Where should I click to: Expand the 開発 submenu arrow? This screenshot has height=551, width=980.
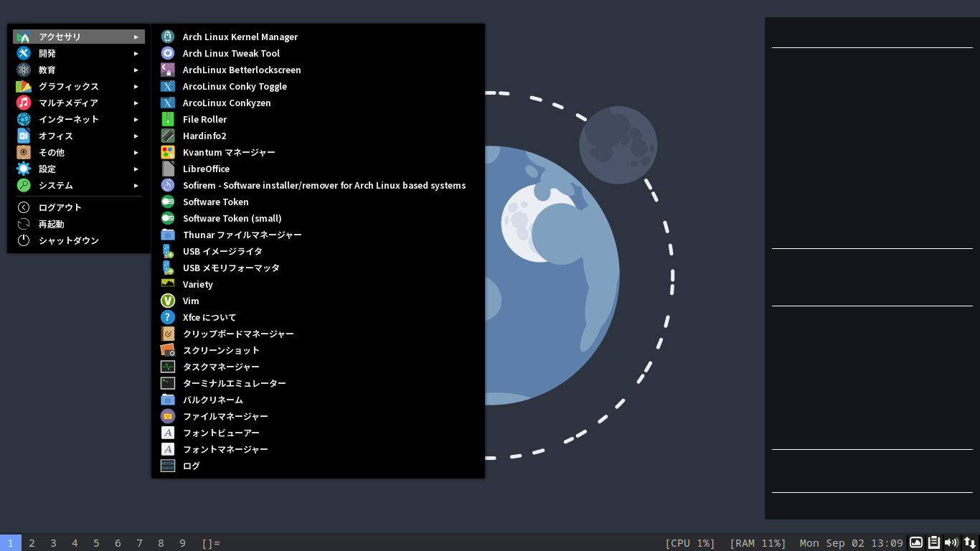coord(136,53)
